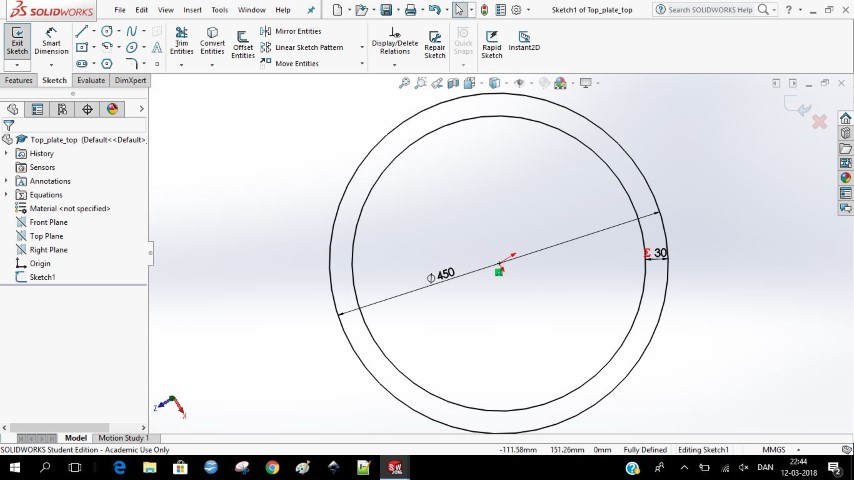The width and height of the screenshot is (854, 480).
Task: Click the Save icon
Action: [386, 9]
